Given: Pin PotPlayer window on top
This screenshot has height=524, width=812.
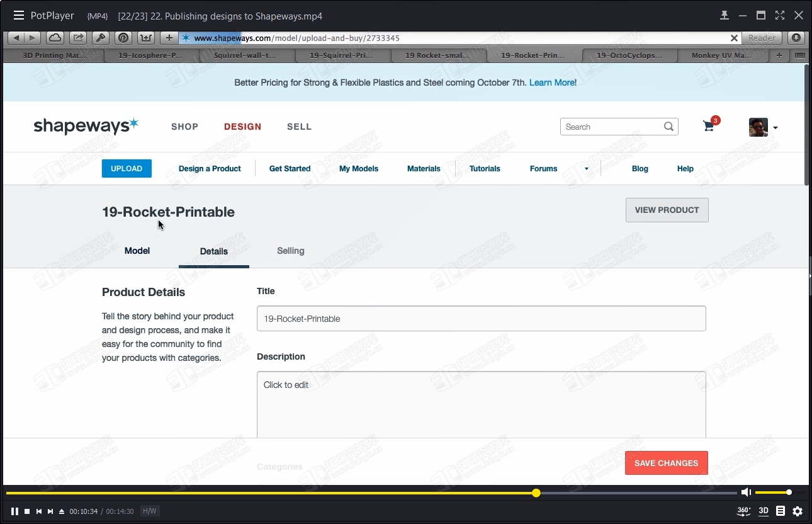Looking at the screenshot, I should [725, 15].
